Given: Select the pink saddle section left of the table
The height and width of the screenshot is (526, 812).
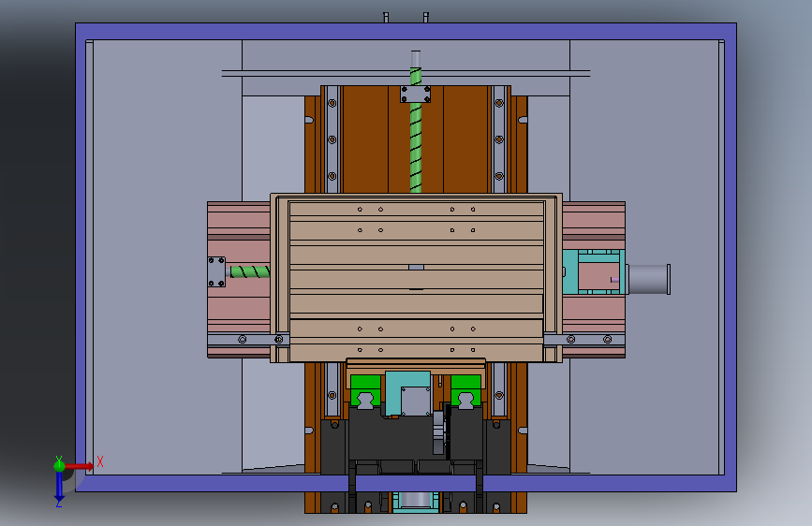Looking at the screenshot, I should [239, 280].
